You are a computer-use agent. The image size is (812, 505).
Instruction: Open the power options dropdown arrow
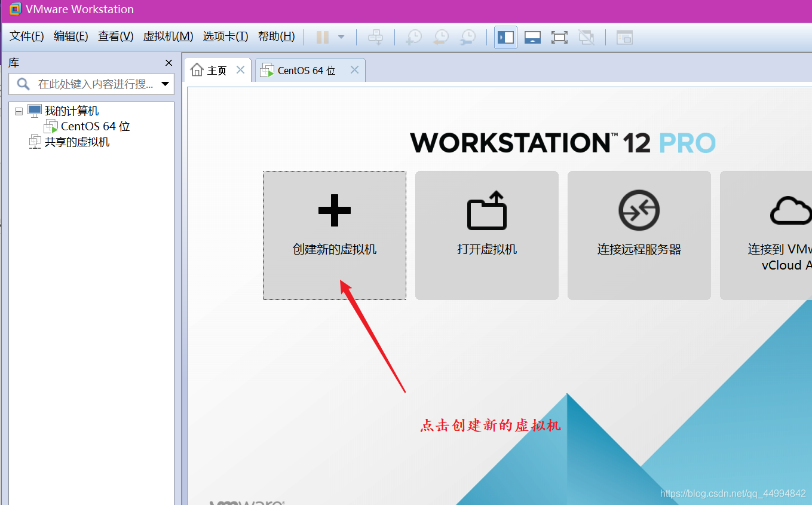[341, 37]
